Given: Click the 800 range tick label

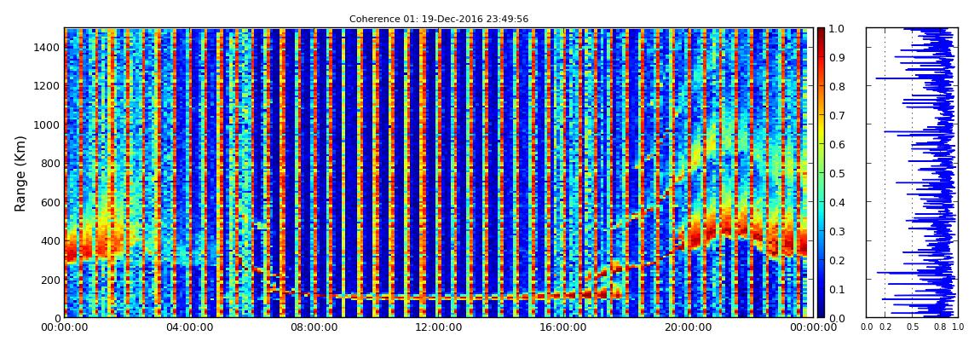Looking at the screenshot, I should point(51,163).
